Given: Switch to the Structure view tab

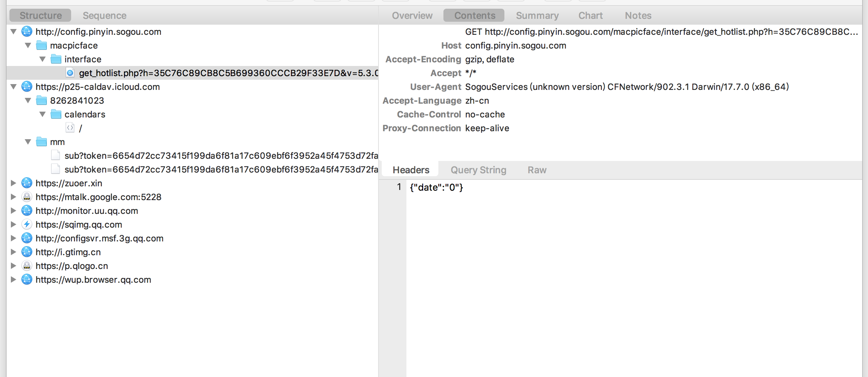Looking at the screenshot, I should tap(41, 16).
